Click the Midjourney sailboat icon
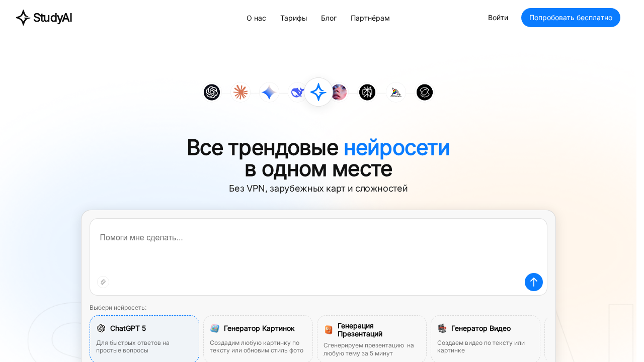The image size is (644, 362). [396, 93]
